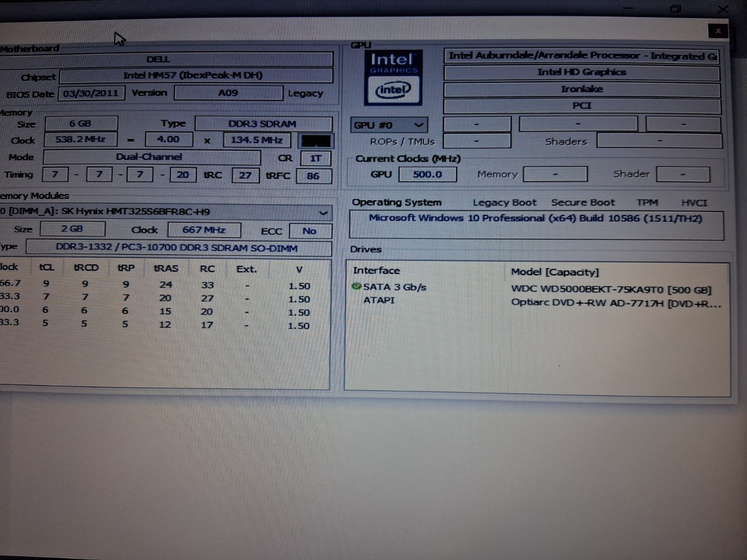The width and height of the screenshot is (747, 560).
Task: Click the Model [Capacity] column header
Action: click(x=555, y=272)
